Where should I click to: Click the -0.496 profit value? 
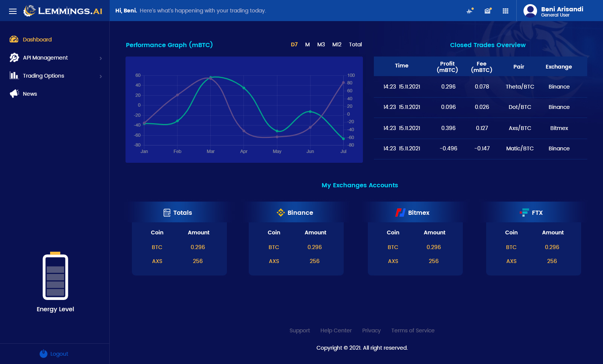pyautogui.click(x=448, y=148)
